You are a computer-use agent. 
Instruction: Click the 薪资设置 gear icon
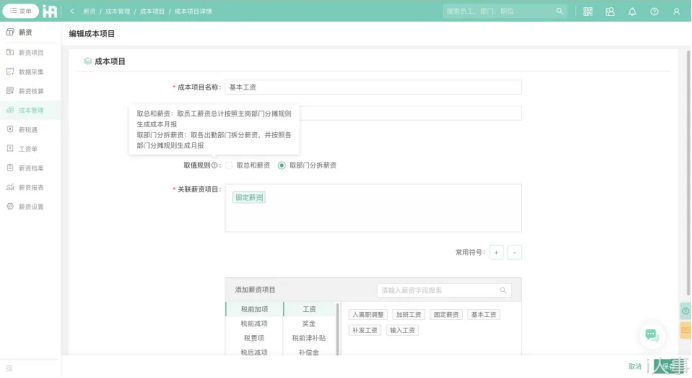pos(10,206)
